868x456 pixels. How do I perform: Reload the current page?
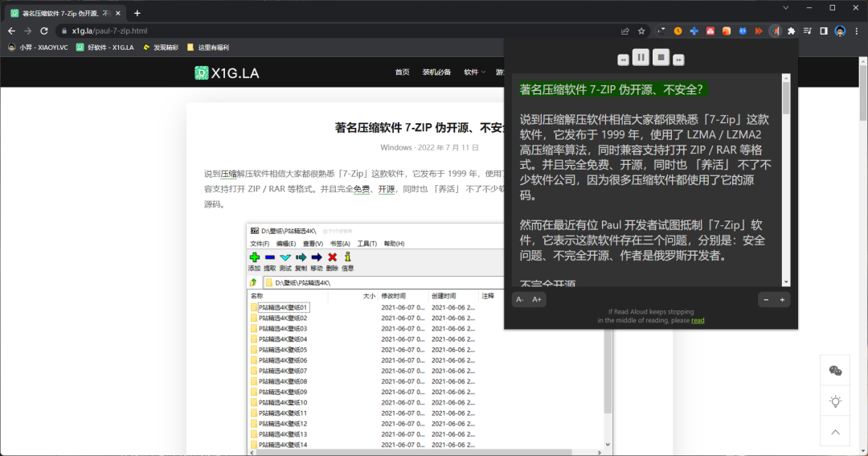click(44, 31)
